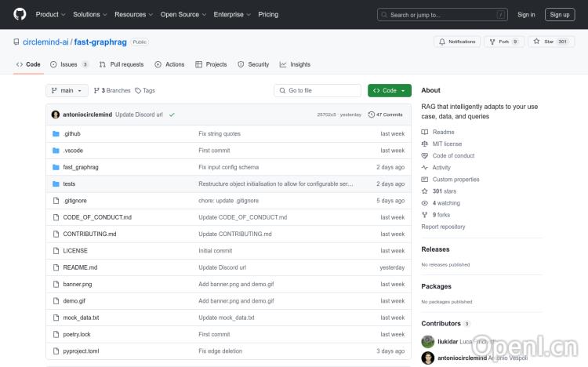Click antoniocirclemind avatar in commit bar
The image size is (588, 367).
pos(56,114)
